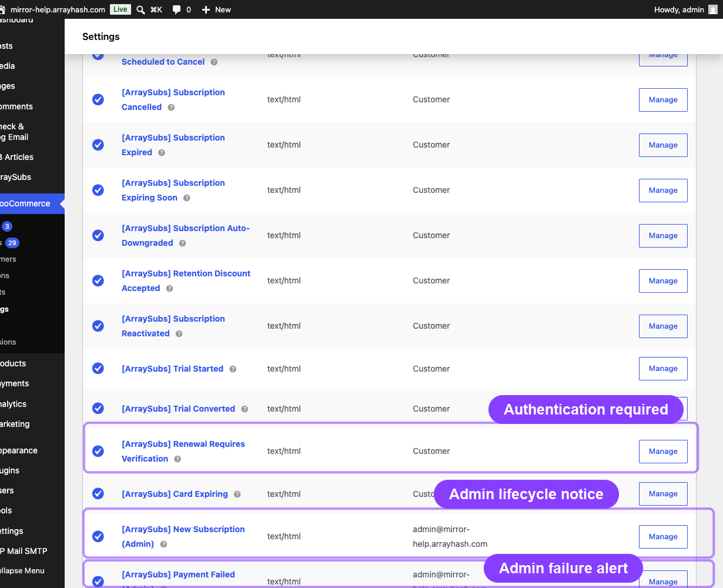Click help icon beside Scheduled to Cancel

click(214, 62)
